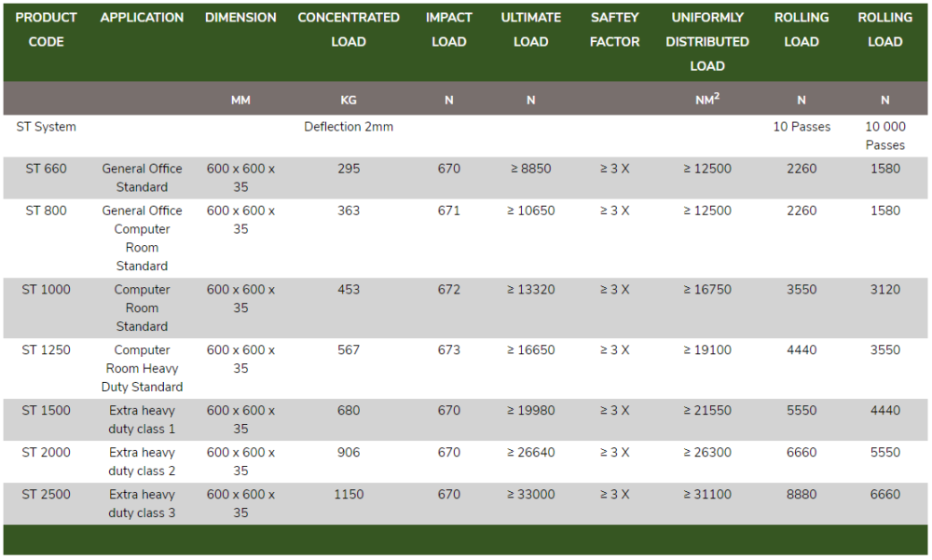Select the ultimate load value ≥ 13320

click(530, 290)
